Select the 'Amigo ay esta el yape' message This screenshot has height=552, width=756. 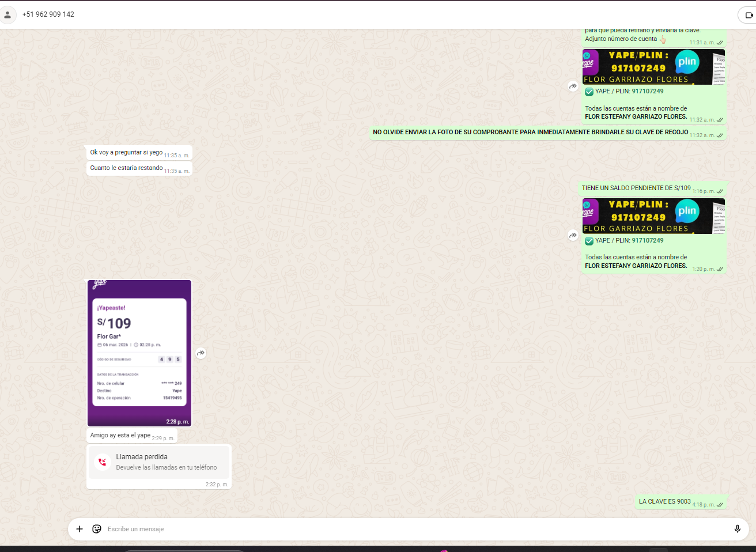(120, 436)
